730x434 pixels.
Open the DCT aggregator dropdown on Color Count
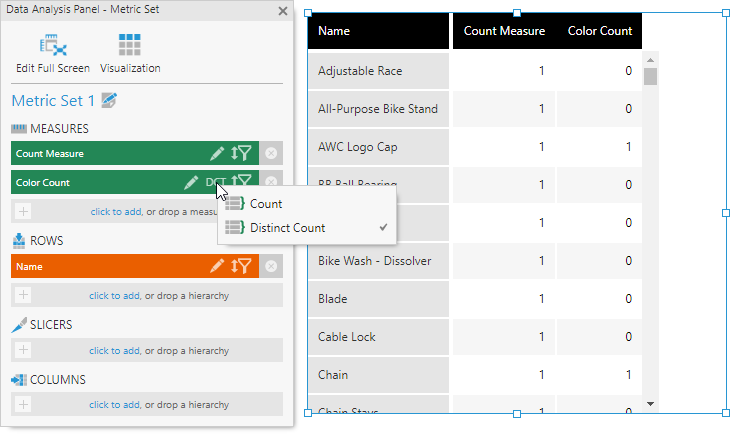215,183
